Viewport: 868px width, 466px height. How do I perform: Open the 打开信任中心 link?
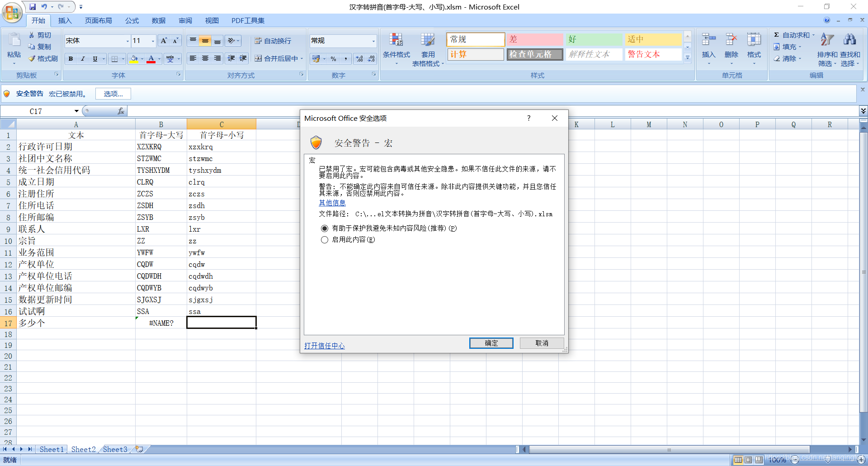[324, 346]
